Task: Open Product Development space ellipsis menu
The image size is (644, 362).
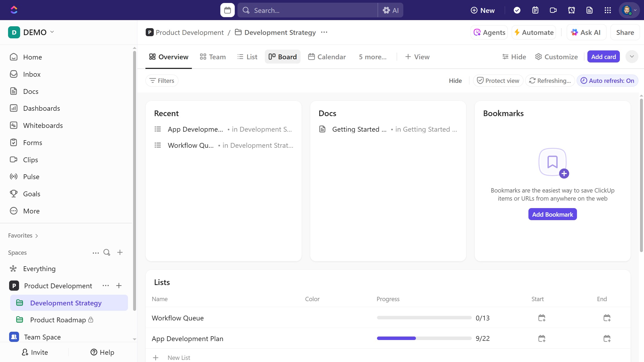Action: 106,286
